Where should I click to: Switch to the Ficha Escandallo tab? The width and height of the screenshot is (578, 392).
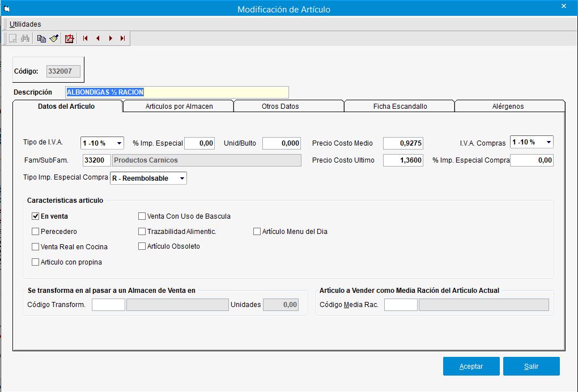coord(400,106)
